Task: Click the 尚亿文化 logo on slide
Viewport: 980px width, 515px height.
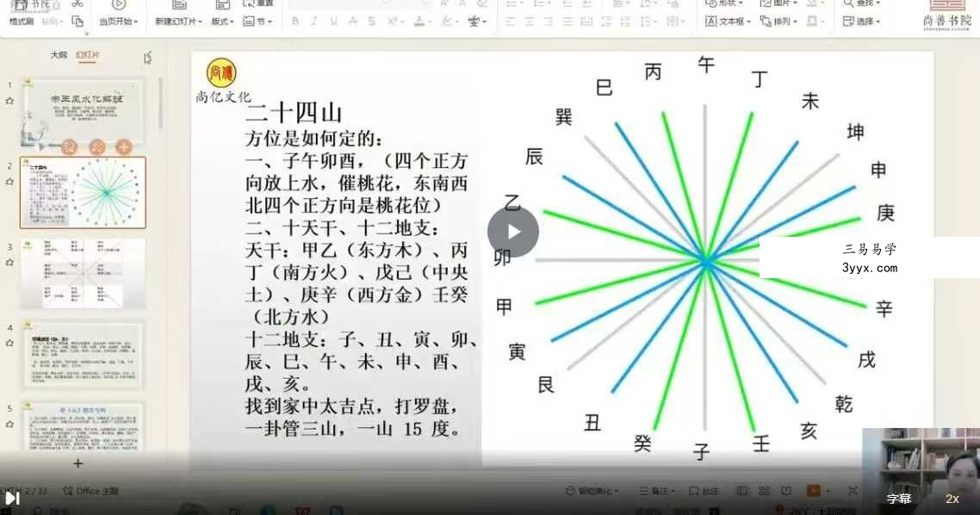Action: [x=222, y=81]
